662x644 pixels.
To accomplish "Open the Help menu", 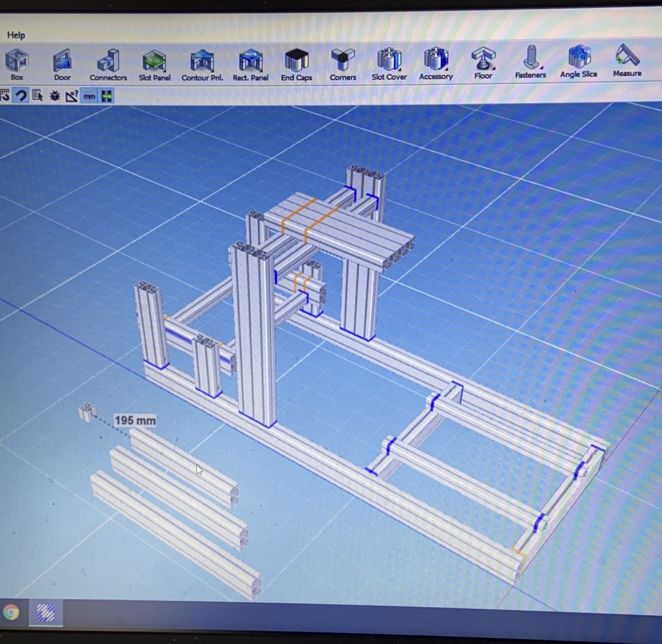I will (x=16, y=35).
